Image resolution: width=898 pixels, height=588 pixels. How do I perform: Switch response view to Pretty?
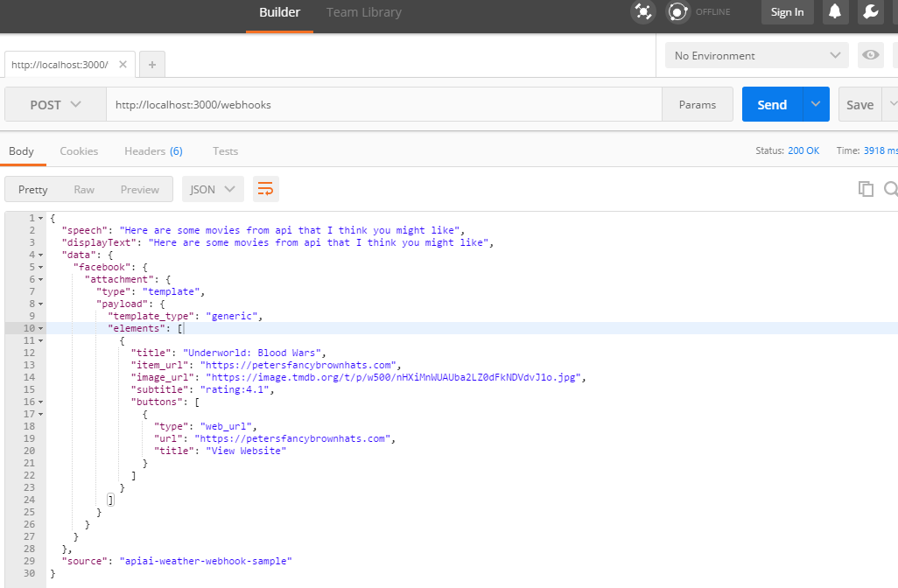click(32, 190)
